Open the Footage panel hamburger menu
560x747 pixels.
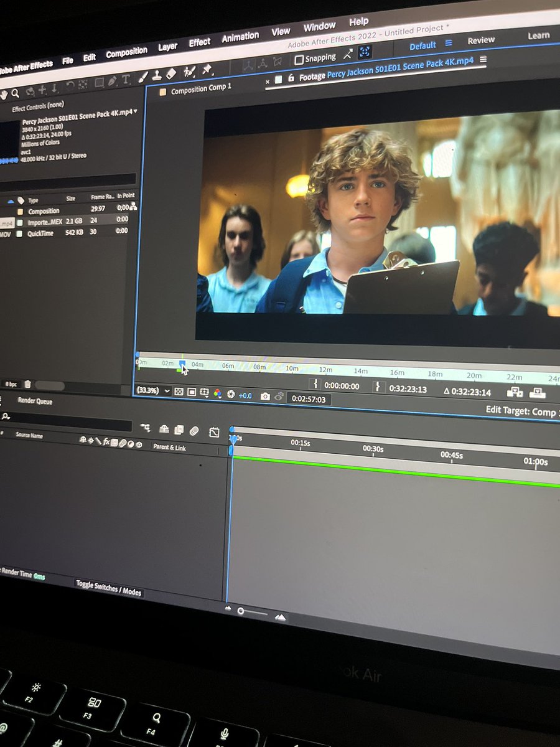click(483, 60)
